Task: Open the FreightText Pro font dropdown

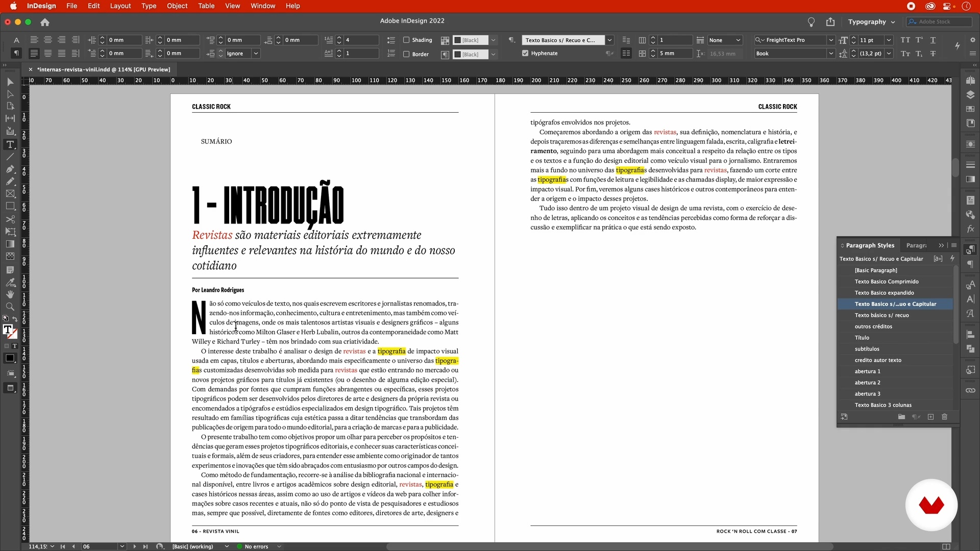Action: [831, 40]
